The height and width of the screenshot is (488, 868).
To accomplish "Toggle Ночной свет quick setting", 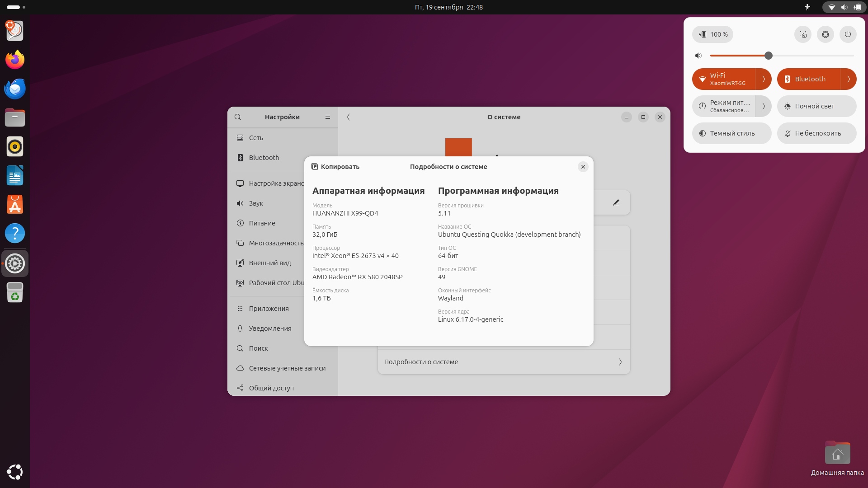I will (817, 106).
